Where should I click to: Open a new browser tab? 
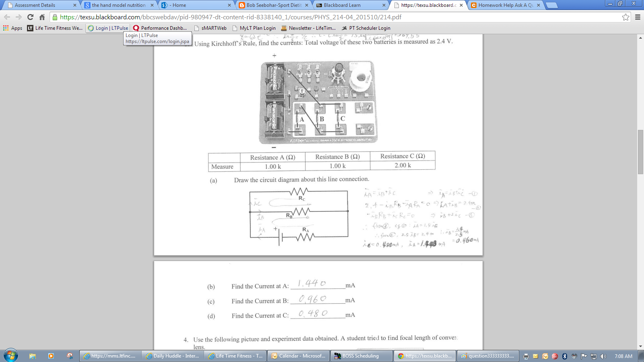[551, 5]
